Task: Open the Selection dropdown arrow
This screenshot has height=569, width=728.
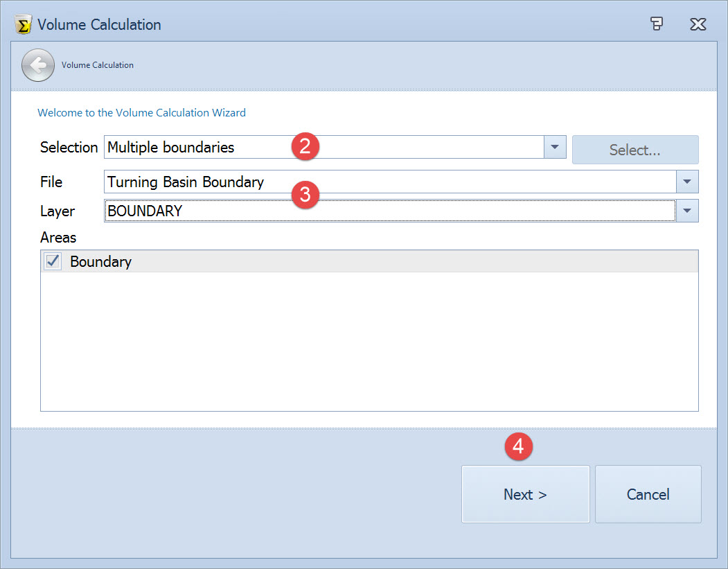Action: coord(555,147)
